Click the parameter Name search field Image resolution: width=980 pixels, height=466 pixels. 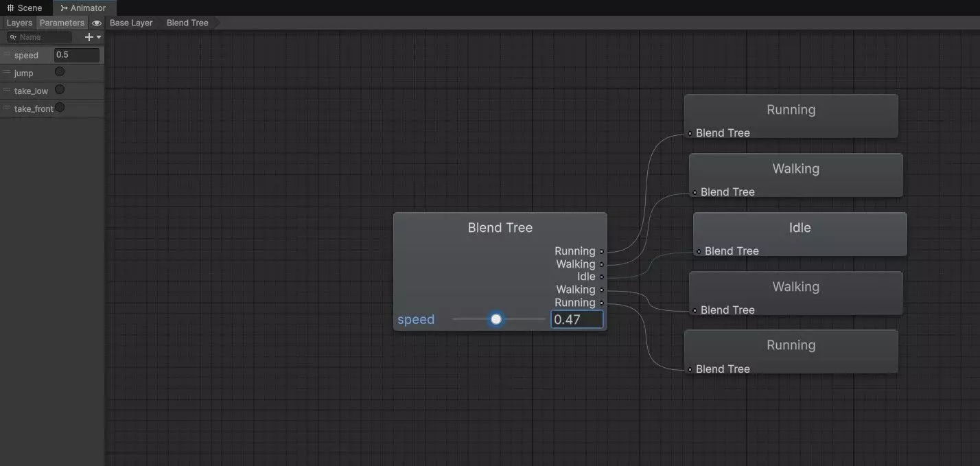pos(39,37)
